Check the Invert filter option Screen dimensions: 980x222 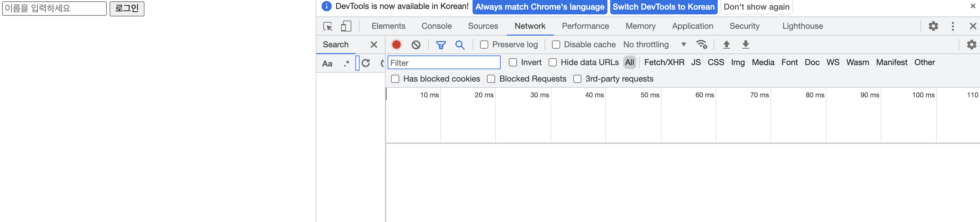[x=513, y=62]
